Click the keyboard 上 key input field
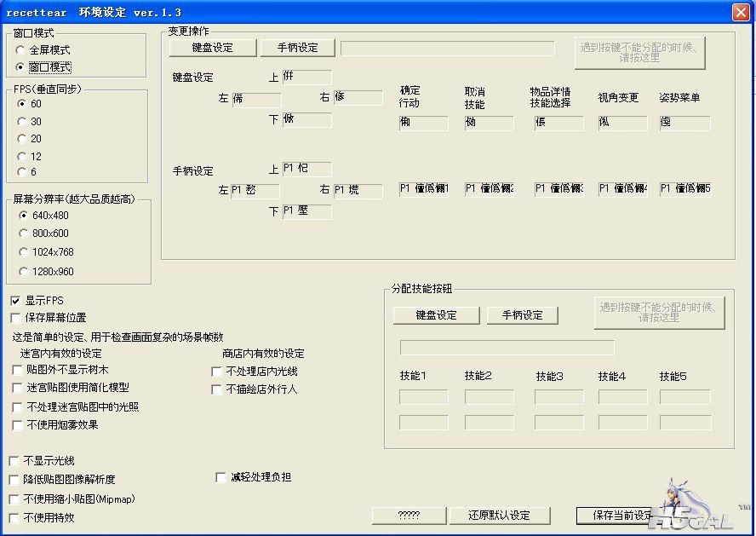 click(306, 78)
